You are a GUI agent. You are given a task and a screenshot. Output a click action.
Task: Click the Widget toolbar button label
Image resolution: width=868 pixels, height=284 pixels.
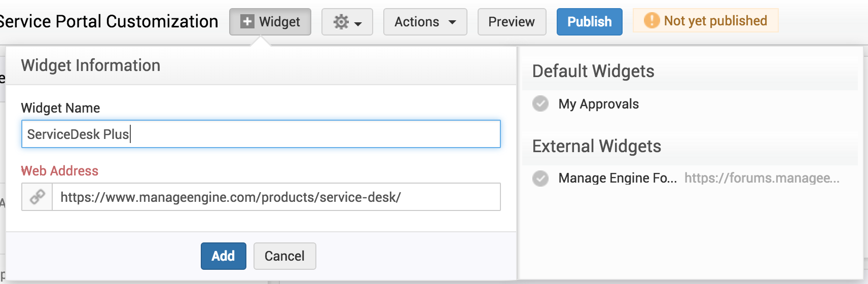pyautogui.click(x=279, y=22)
